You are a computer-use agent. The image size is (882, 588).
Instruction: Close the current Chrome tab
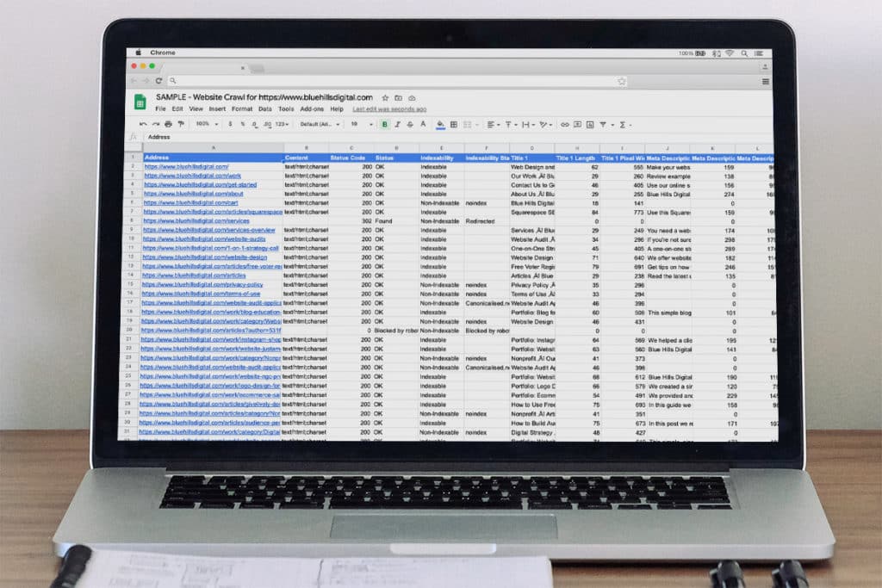[242, 68]
